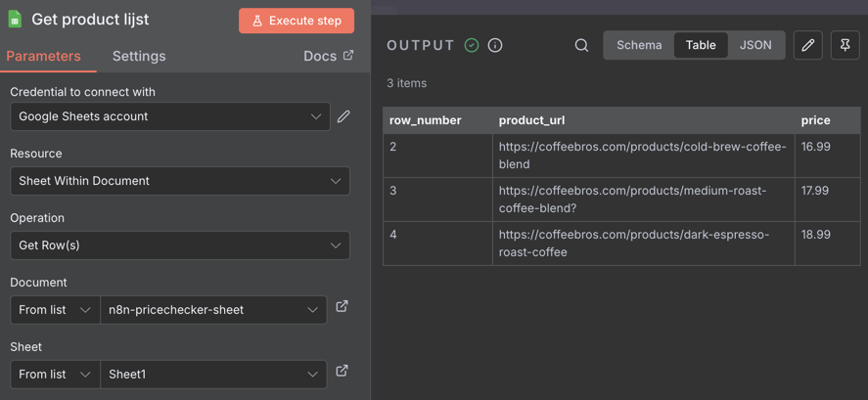The height and width of the screenshot is (400, 868).
Task: Click the green output success checkmark
Action: click(x=472, y=45)
